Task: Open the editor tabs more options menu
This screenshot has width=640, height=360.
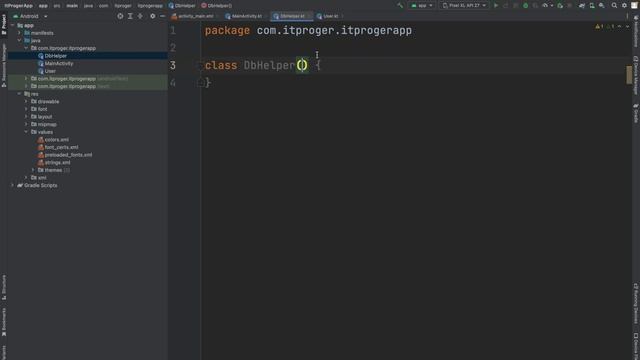Action: click(627, 16)
